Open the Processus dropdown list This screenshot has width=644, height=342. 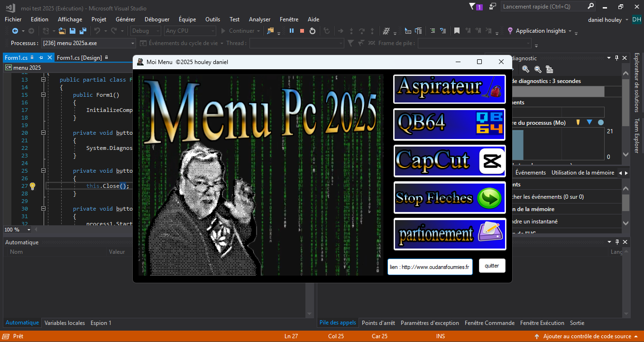[133, 43]
